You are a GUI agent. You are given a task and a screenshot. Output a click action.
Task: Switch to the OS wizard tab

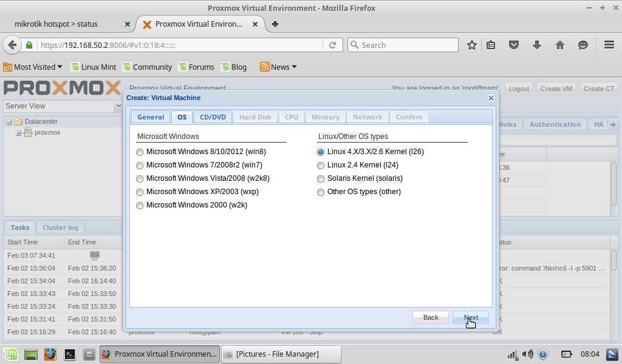182,117
